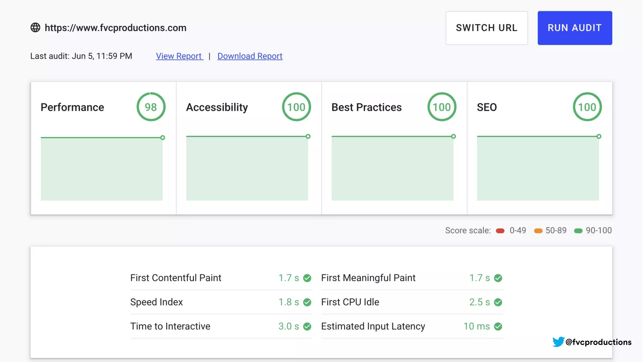Viewport: 644px width, 362px height.
Task: Click the Estimated Input Latency green checkmark
Action: click(498, 326)
